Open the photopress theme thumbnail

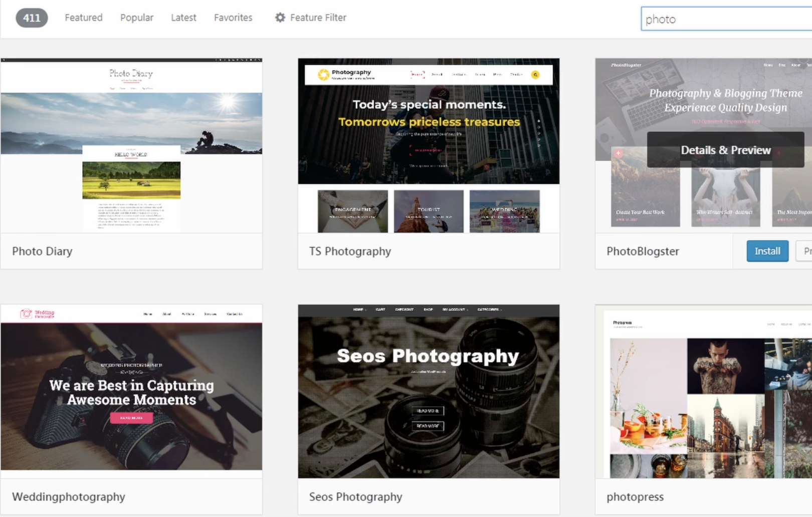click(x=704, y=391)
